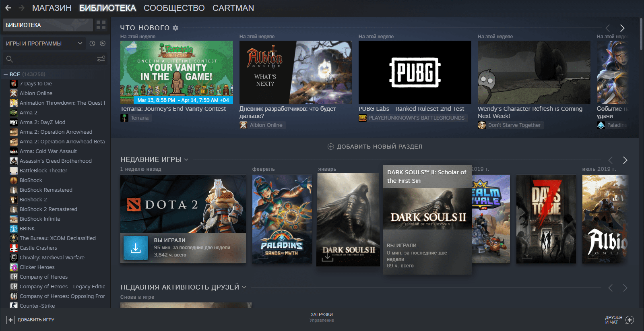
Task: Open ЗАГРУЗКИ downloads manager
Action: (322, 314)
